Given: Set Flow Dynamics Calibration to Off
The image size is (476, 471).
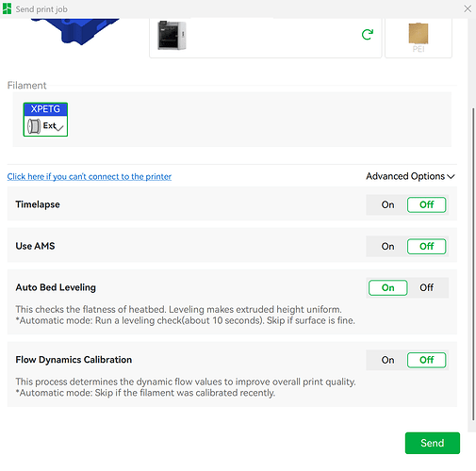Looking at the screenshot, I should (x=426, y=360).
